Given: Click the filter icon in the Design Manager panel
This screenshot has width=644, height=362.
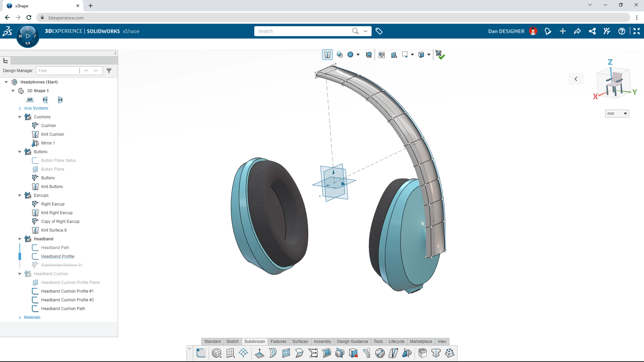Looking at the screenshot, I should tap(109, 71).
